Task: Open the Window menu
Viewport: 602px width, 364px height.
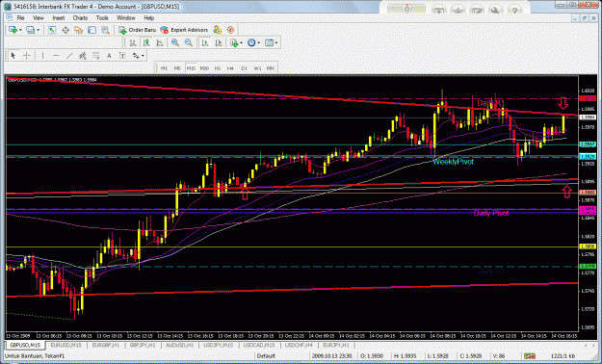Action: 126,18
